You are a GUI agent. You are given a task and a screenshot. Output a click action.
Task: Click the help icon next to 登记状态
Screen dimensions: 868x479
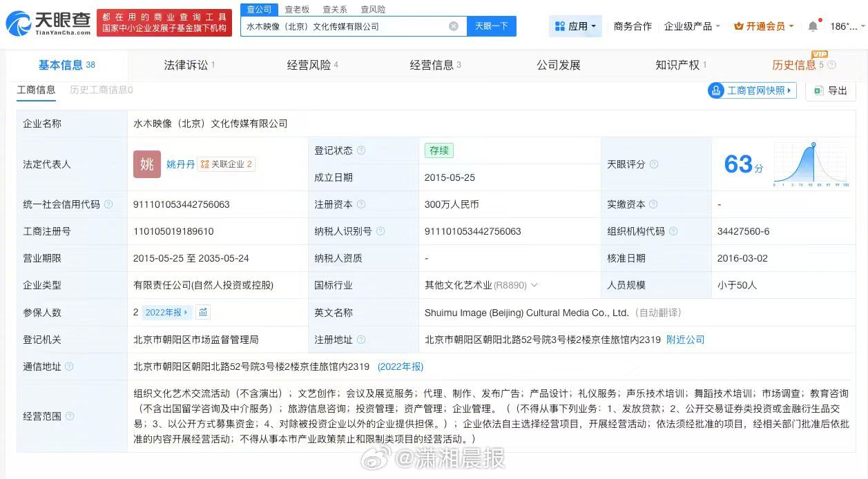tap(361, 150)
